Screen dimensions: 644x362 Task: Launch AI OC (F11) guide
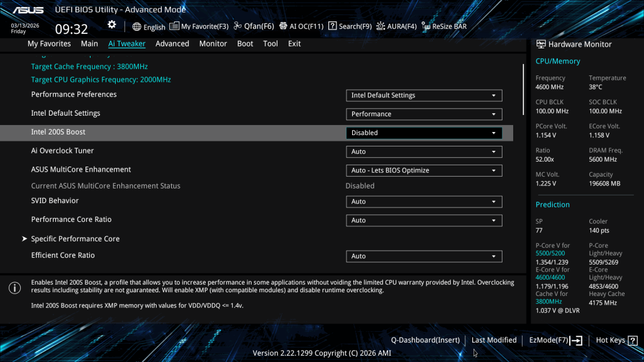point(283,26)
